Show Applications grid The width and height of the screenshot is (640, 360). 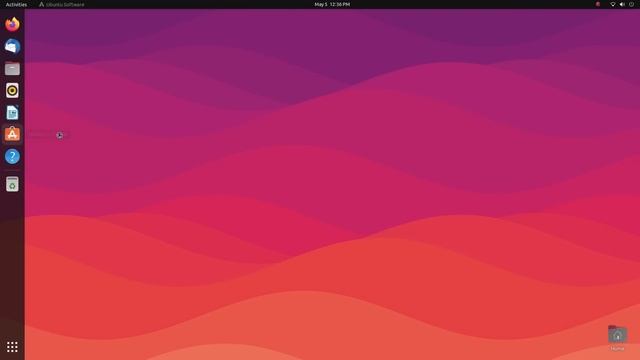click(x=12, y=347)
